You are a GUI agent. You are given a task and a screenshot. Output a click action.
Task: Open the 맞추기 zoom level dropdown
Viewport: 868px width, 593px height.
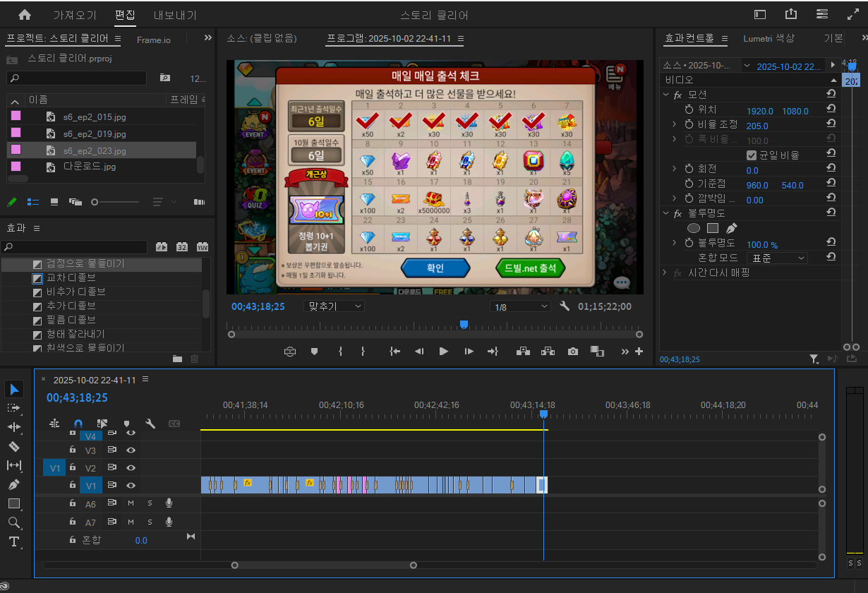click(x=334, y=306)
